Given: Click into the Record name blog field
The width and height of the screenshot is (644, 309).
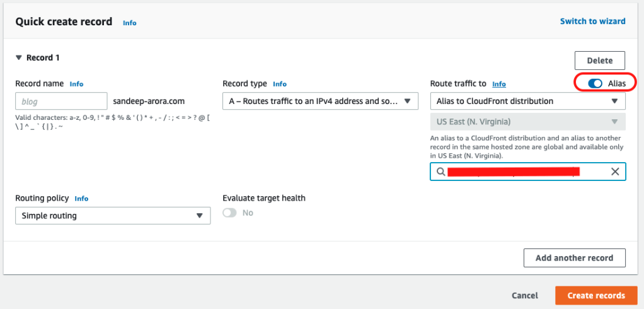Looking at the screenshot, I should (61, 101).
